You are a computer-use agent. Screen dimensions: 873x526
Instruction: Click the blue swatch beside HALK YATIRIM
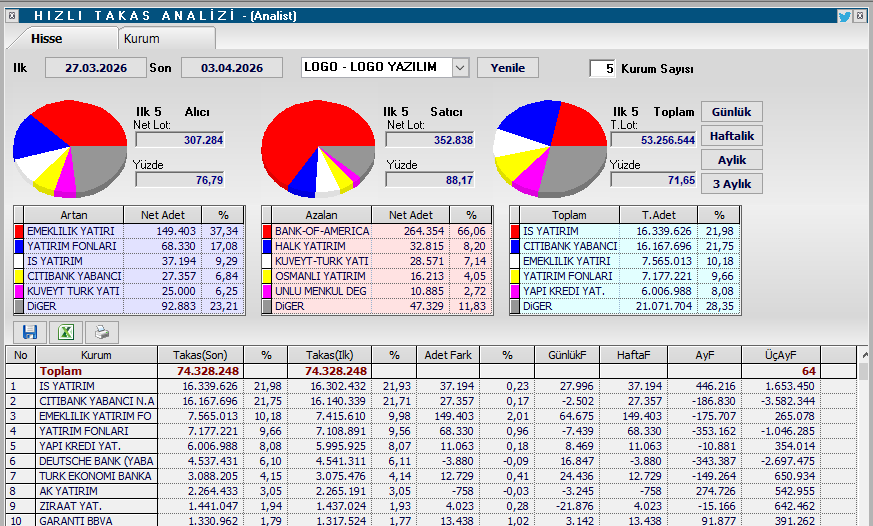pos(267,246)
